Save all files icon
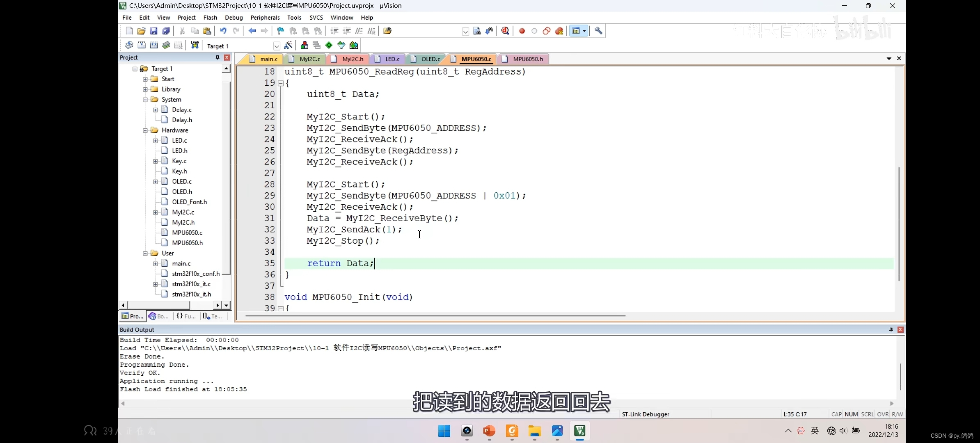The height and width of the screenshot is (443, 980). click(x=166, y=31)
